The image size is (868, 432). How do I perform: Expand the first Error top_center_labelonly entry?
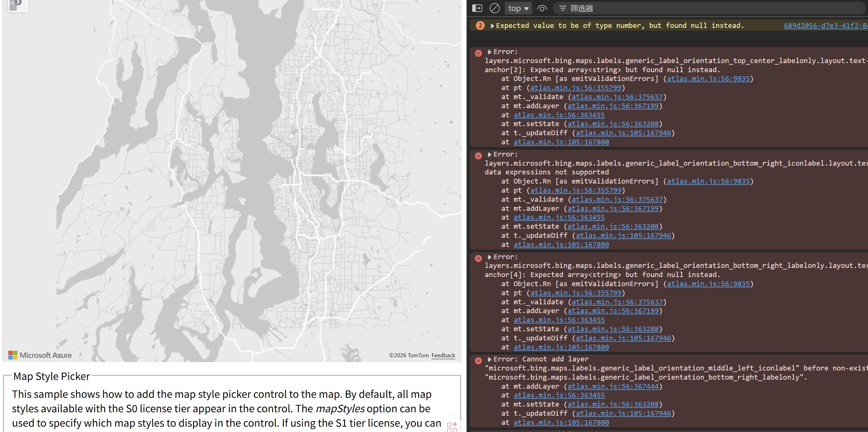point(489,52)
